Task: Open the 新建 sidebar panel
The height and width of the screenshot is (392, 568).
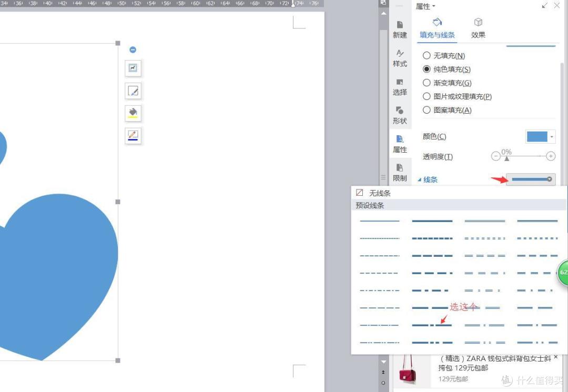Action: [400, 29]
